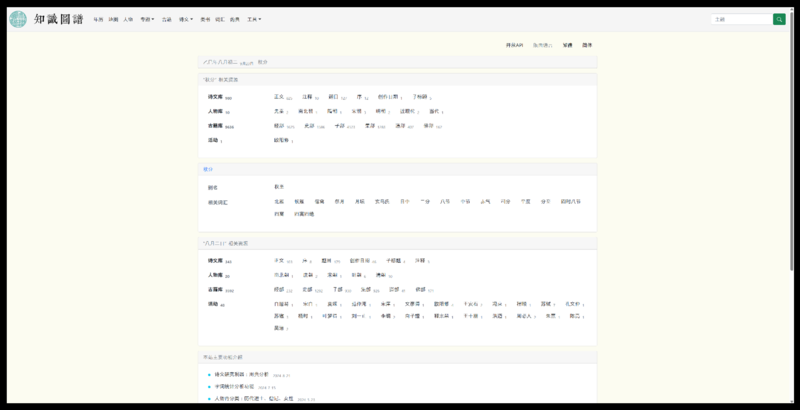Image resolution: width=800 pixels, height=410 pixels.
Task: Open 向子諲 in the 八月二日 活动 list
Action: 412,316
